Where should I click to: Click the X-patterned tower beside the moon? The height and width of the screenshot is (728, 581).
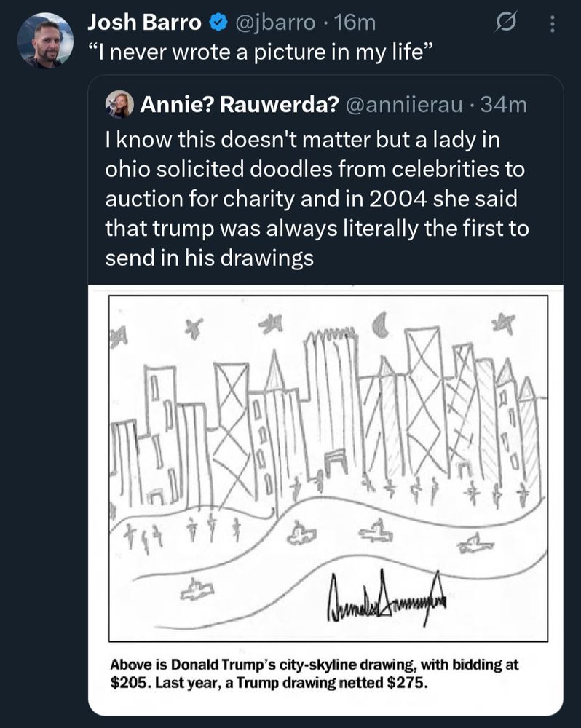424,399
